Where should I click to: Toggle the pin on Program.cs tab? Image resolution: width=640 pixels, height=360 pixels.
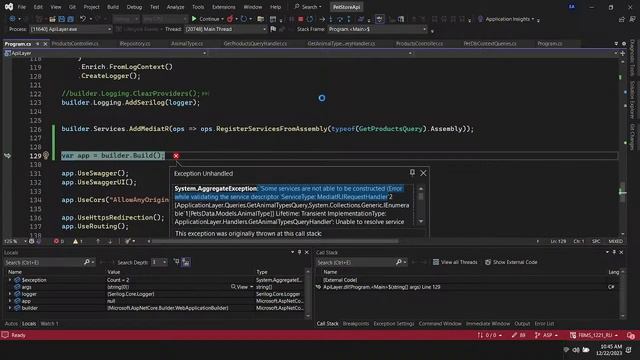coord(37,44)
